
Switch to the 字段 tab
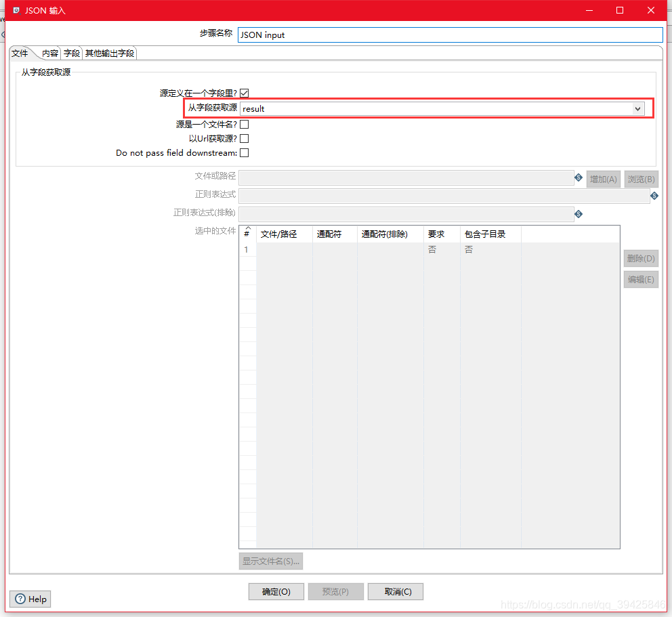70,52
